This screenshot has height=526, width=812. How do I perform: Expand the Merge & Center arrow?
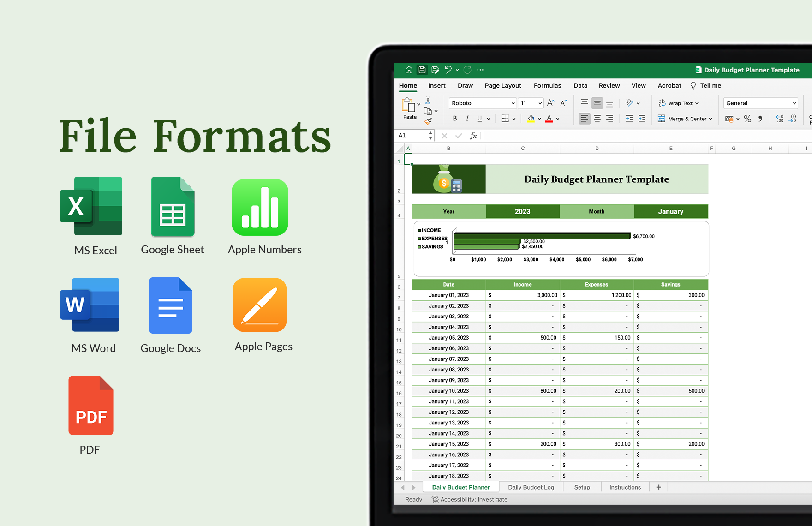(710, 119)
